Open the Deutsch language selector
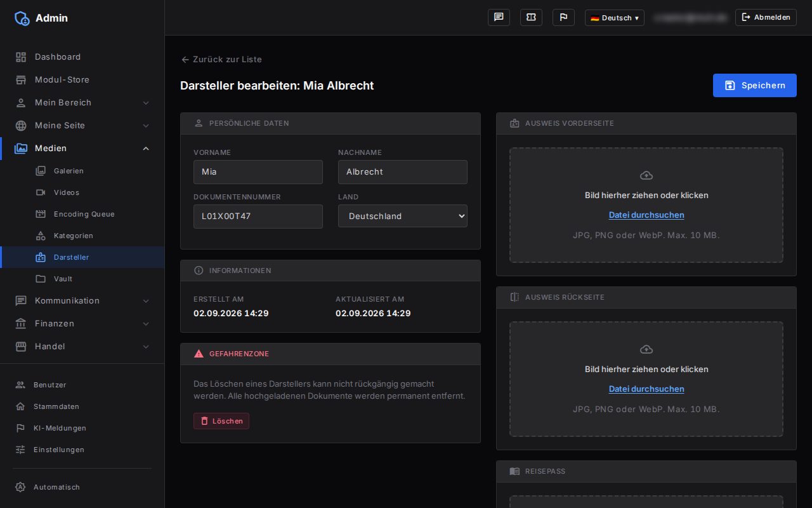The height and width of the screenshot is (508, 812). [614, 18]
